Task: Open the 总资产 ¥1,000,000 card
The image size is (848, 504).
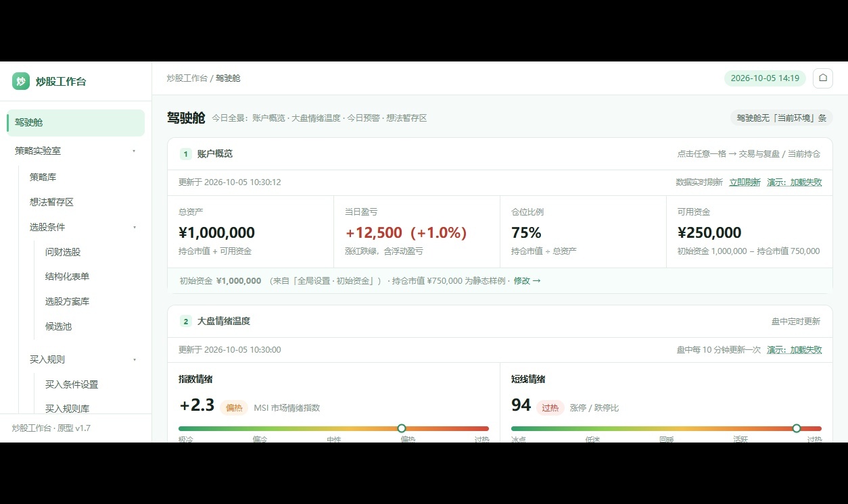Action: pos(251,232)
